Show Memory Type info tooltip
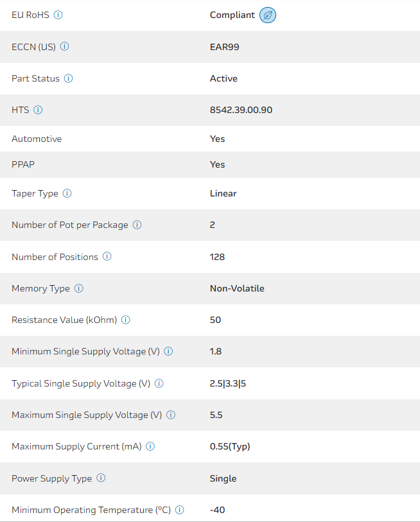The image size is (420, 522). (79, 288)
